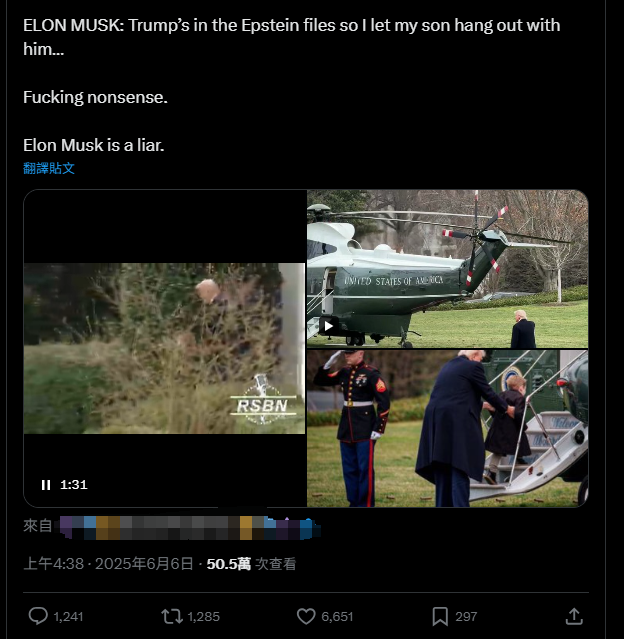Click the repost arrows icon
The height and width of the screenshot is (639, 624).
point(172,616)
